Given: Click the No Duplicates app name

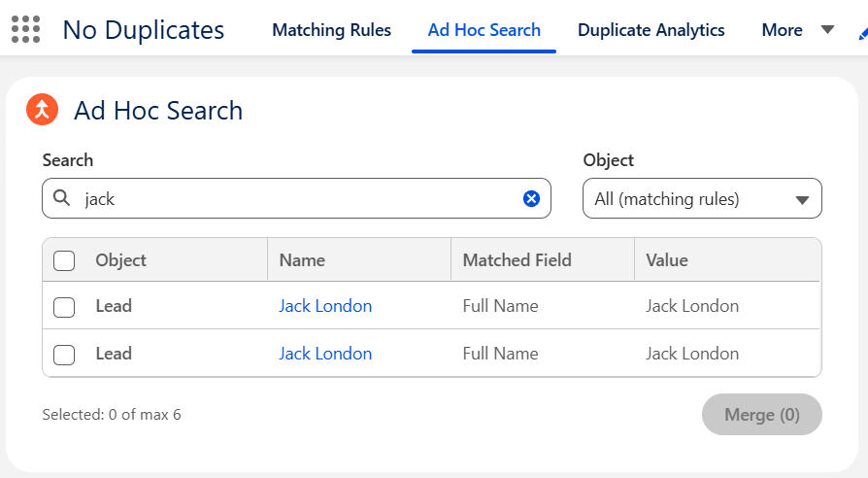Looking at the screenshot, I should tap(144, 30).
